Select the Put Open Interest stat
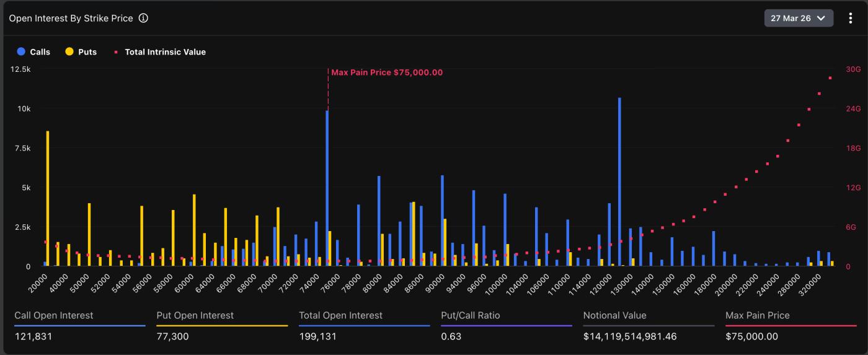The height and width of the screenshot is (355, 868). point(195,315)
